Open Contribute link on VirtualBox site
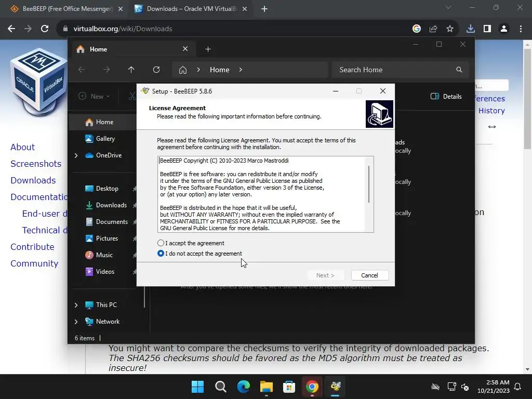 [32, 247]
